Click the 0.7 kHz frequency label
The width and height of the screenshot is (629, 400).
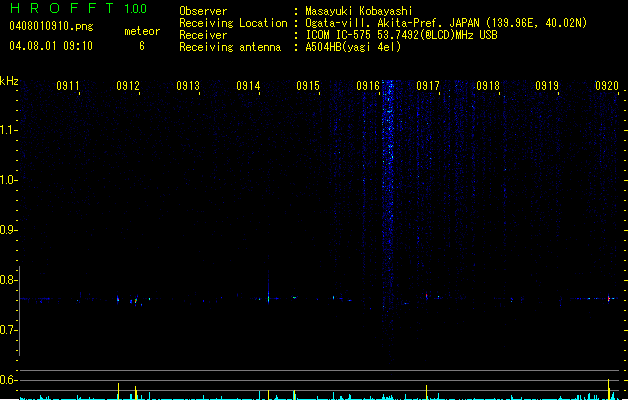8,330
